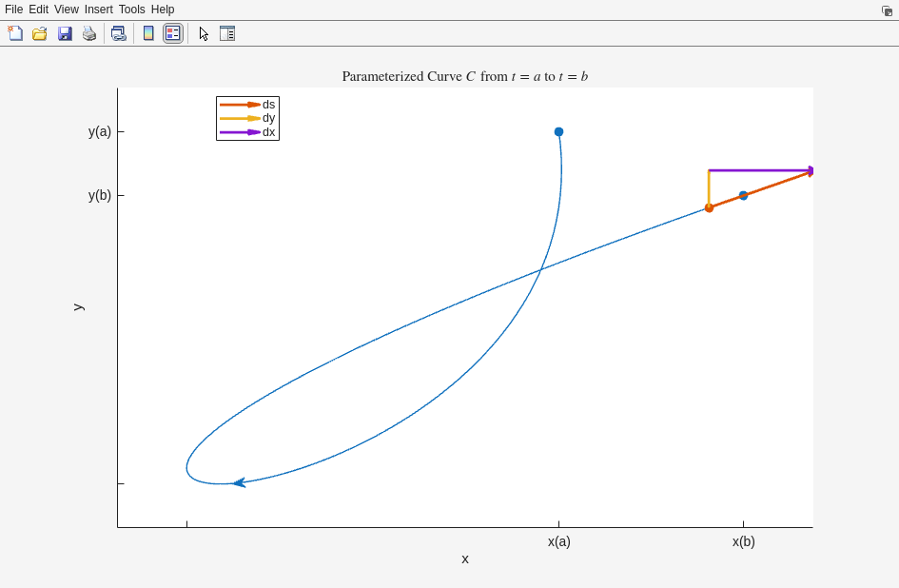Open the Edit menu
This screenshot has width=899, height=588.
38,10
